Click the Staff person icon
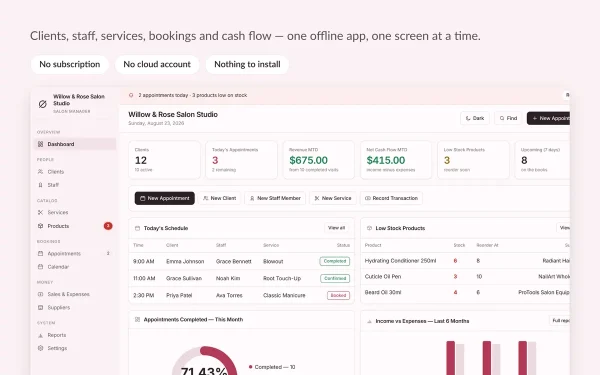Viewport: 600px width, 375px height. click(41, 185)
